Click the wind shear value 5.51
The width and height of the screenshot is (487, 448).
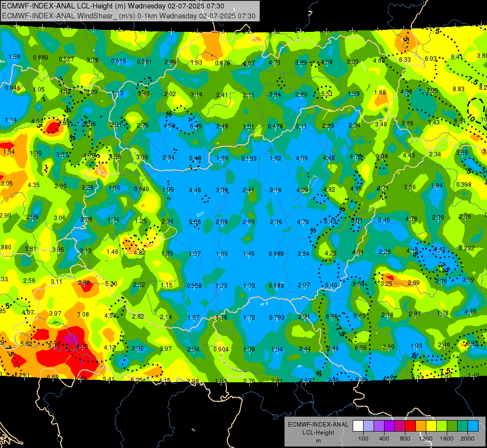(x=327, y=94)
